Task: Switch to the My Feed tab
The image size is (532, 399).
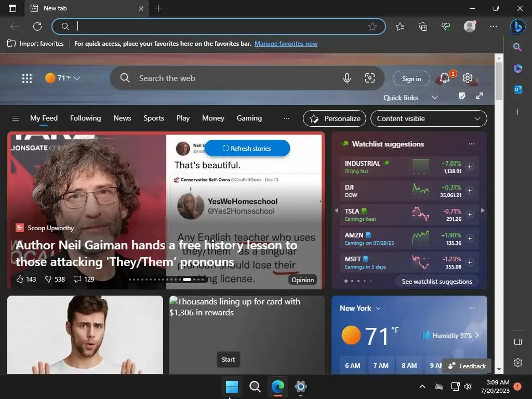Action: (44, 118)
